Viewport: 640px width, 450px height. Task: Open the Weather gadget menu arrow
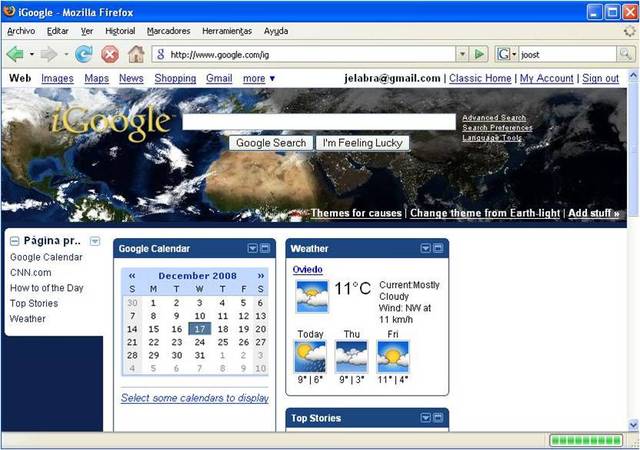click(425, 248)
